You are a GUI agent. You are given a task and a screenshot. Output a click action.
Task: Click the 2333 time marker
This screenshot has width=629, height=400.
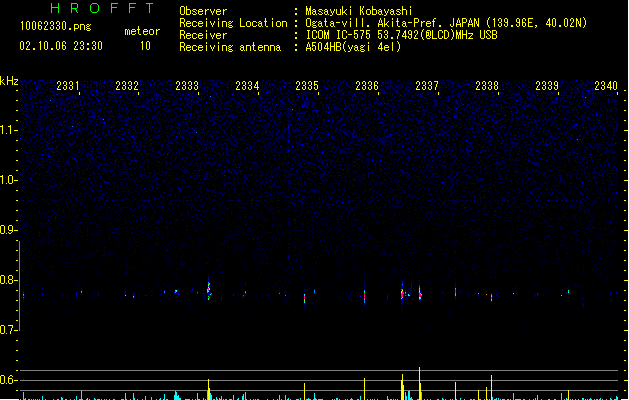pyautogui.click(x=187, y=86)
